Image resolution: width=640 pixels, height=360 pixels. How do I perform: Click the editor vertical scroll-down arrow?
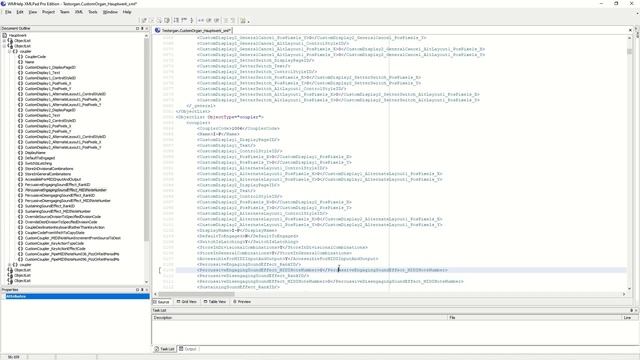tap(630, 289)
